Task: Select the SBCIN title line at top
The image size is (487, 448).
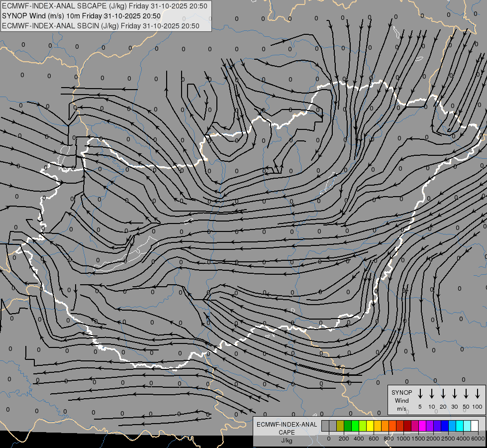Action: click(x=100, y=26)
